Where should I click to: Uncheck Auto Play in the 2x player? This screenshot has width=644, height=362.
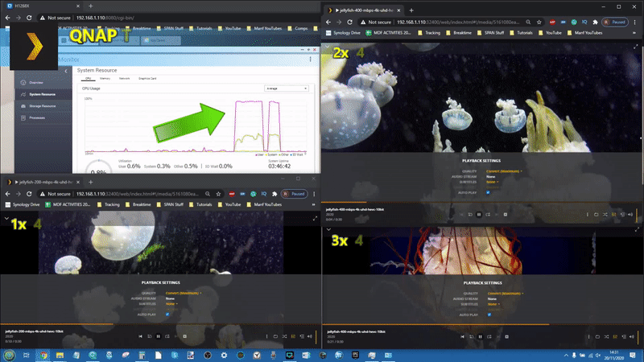click(488, 192)
